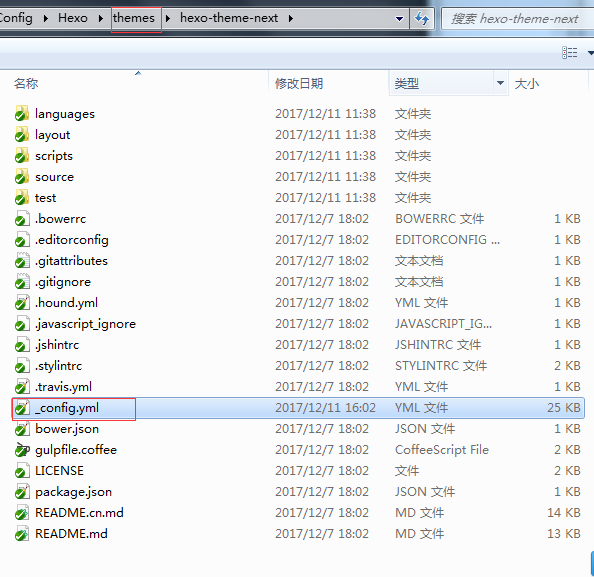The image size is (594, 577).
Task: Open the 类型 column filter dropdown arrow
Action: click(500, 83)
